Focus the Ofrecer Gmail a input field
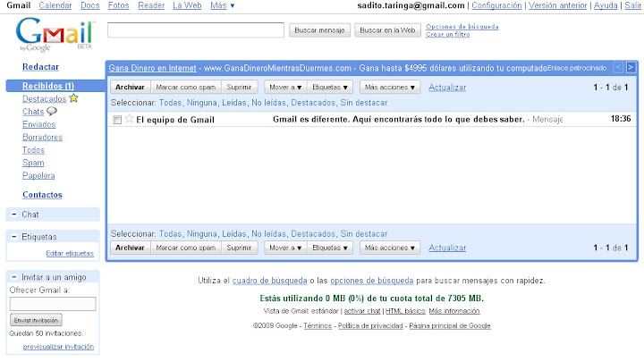This screenshot has height=362, width=644. 53,304
